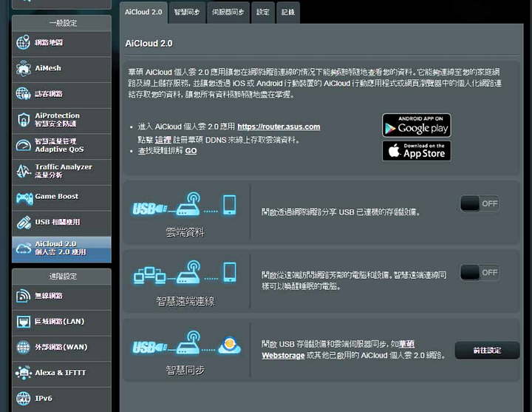The height and width of the screenshot is (412, 532).
Task: Enable the 雲端資料 cloud disk switch
Action: pyautogui.click(x=480, y=203)
